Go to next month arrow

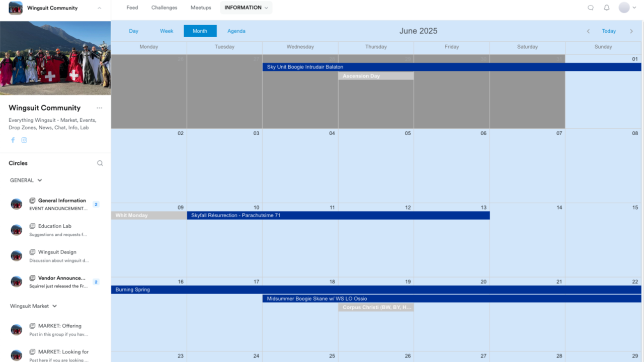631,31
